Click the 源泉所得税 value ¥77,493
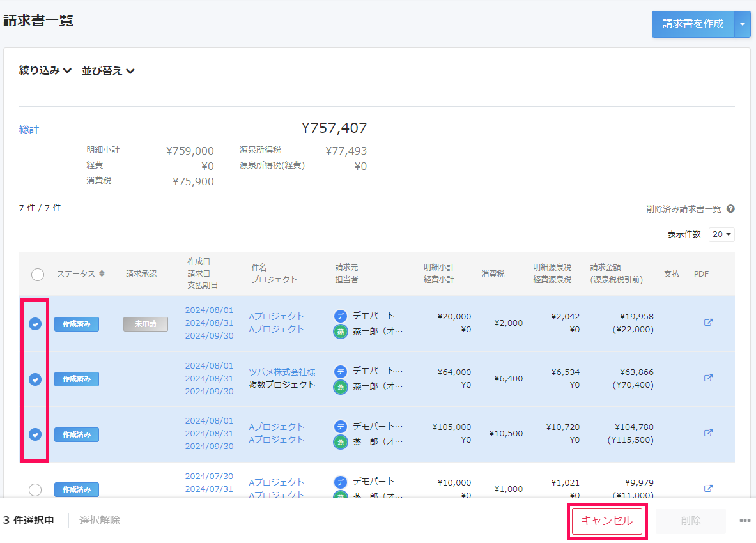 tap(346, 151)
